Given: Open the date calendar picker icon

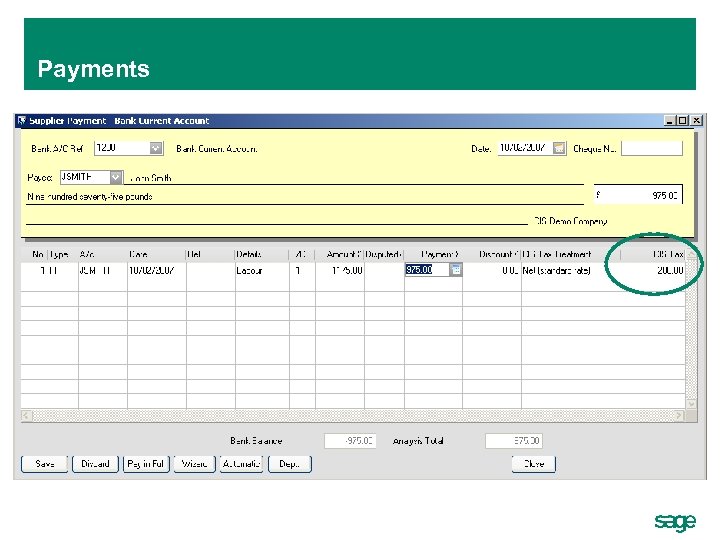Looking at the screenshot, I should (559, 148).
